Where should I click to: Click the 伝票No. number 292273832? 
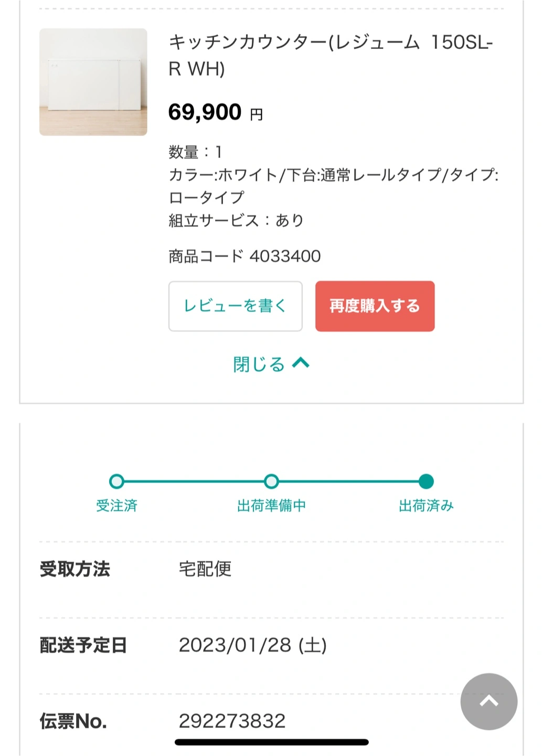click(232, 721)
